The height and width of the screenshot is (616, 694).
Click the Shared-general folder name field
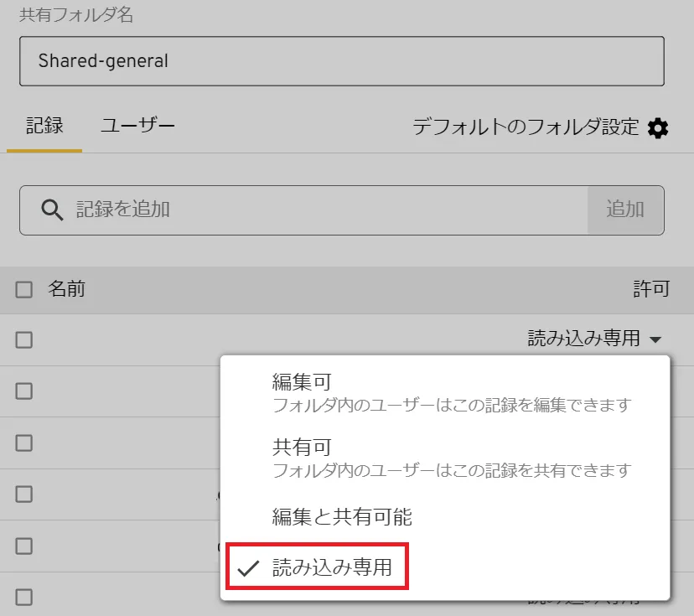pyautogui.click(x=341, y=61)
